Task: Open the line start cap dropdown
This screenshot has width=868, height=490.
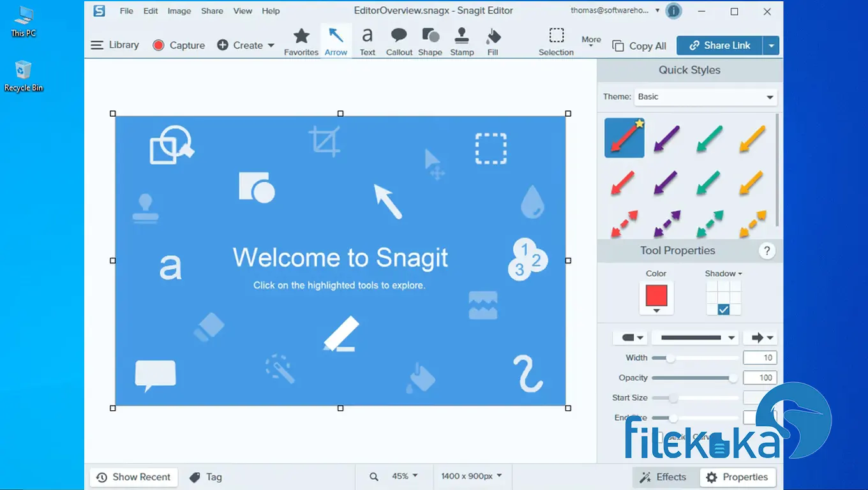Action: click(631, 338)
